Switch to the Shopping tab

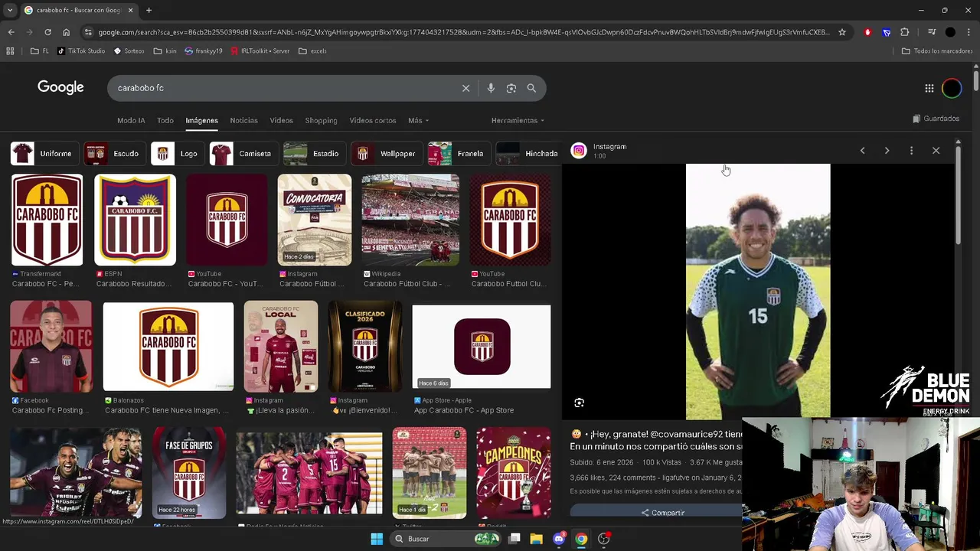click(321, 120)
